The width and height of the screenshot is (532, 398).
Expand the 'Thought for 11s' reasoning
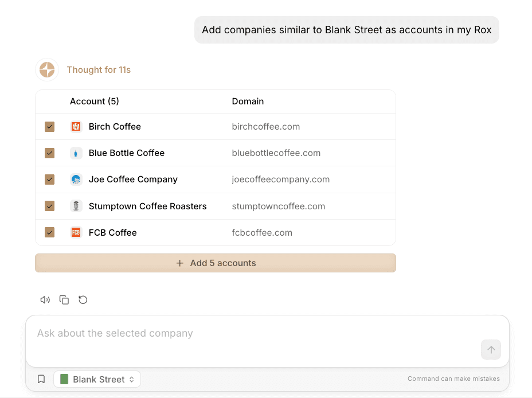coord(99,70)
